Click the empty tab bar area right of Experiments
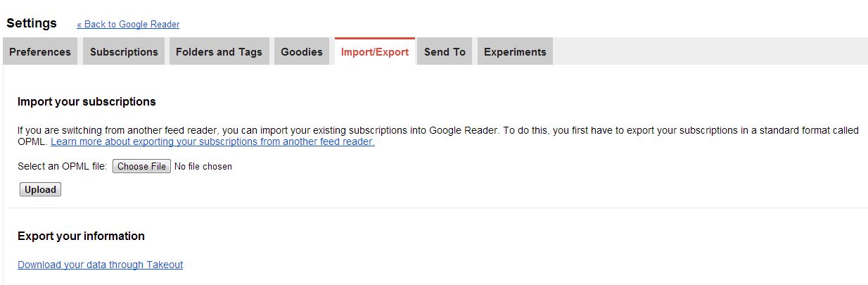Image resolution: width=868 pixels, height=285 pixels. 703,52
